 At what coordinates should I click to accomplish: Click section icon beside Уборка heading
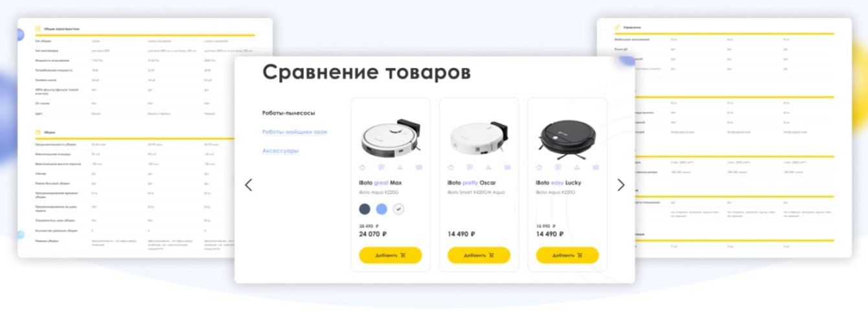click(x=38, y=132)
